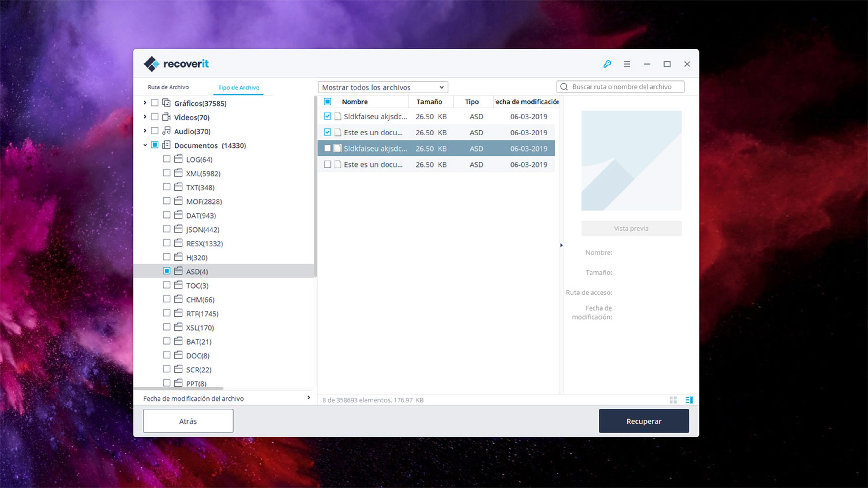Check the Audio(370) checkbox
The width and height of the screenshot is (868, 488).
[155, 131]
